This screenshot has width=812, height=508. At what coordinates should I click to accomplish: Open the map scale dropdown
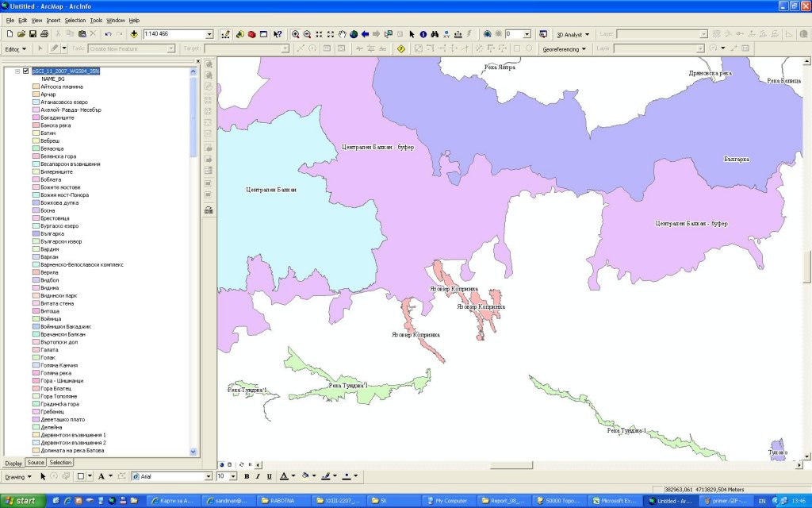point(209,34)
